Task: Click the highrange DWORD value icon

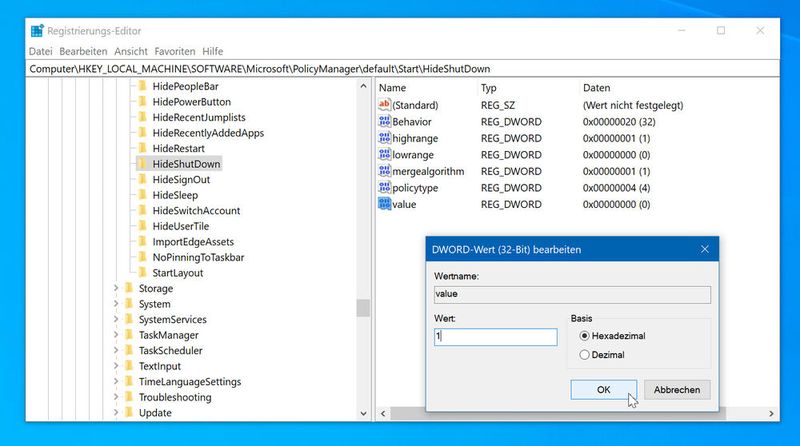Action: 384,138
